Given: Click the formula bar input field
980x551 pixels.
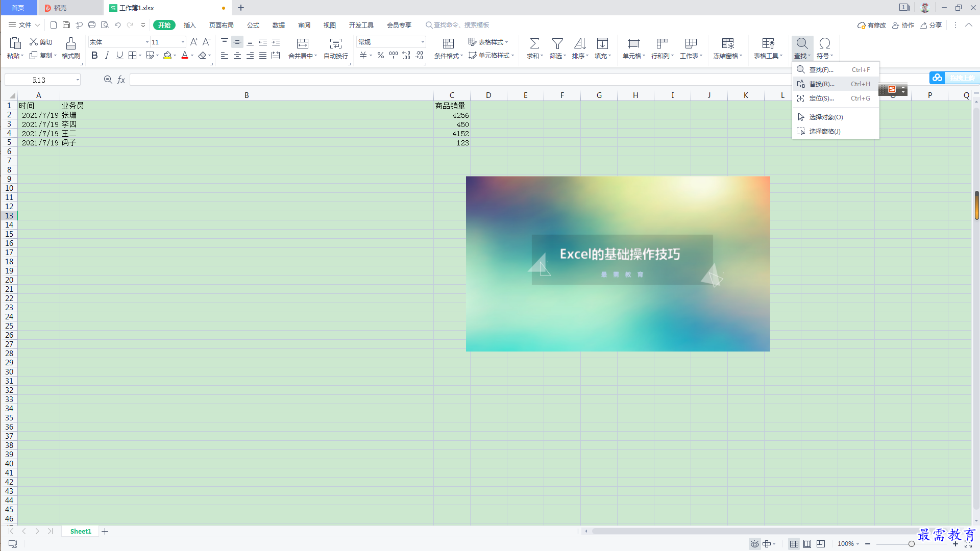Looking at the screenshot, I should click(459, 80).
